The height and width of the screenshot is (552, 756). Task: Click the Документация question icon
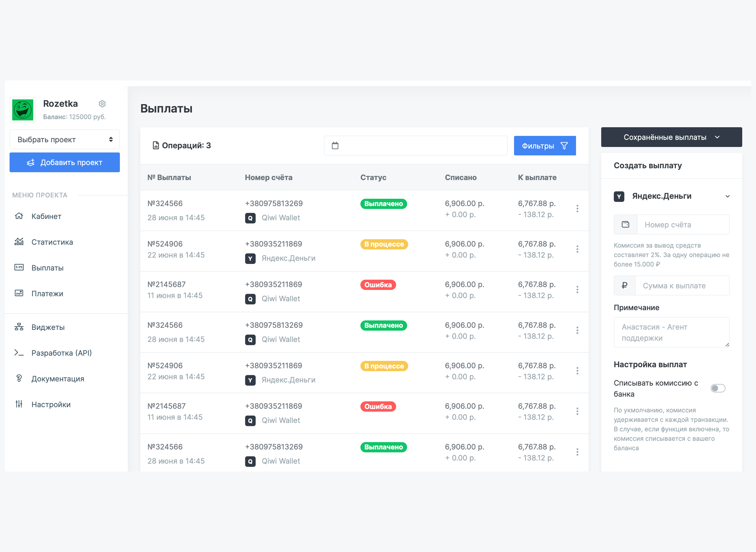[x=19, y=378]
